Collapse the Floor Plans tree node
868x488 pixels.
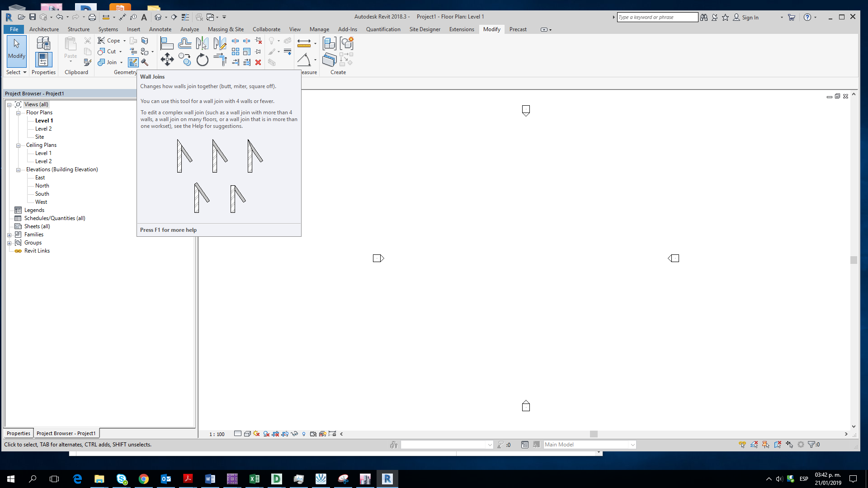click(x=18, y=113)
